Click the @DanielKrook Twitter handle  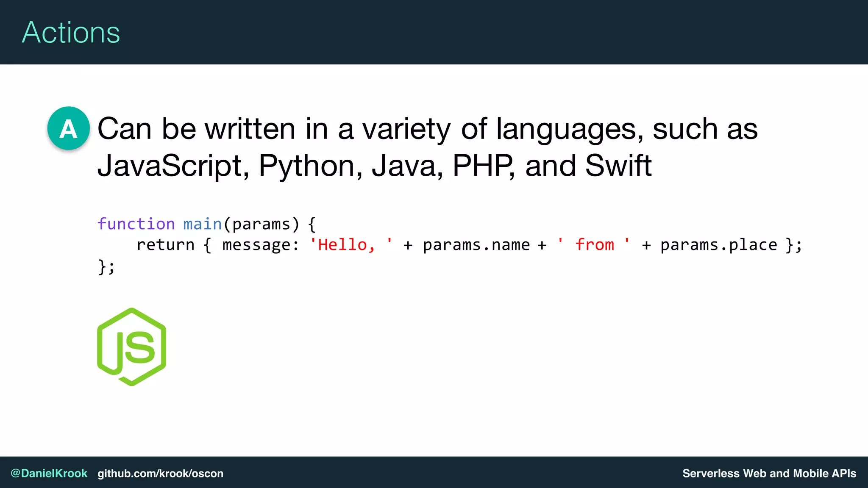tap(49, 473)
